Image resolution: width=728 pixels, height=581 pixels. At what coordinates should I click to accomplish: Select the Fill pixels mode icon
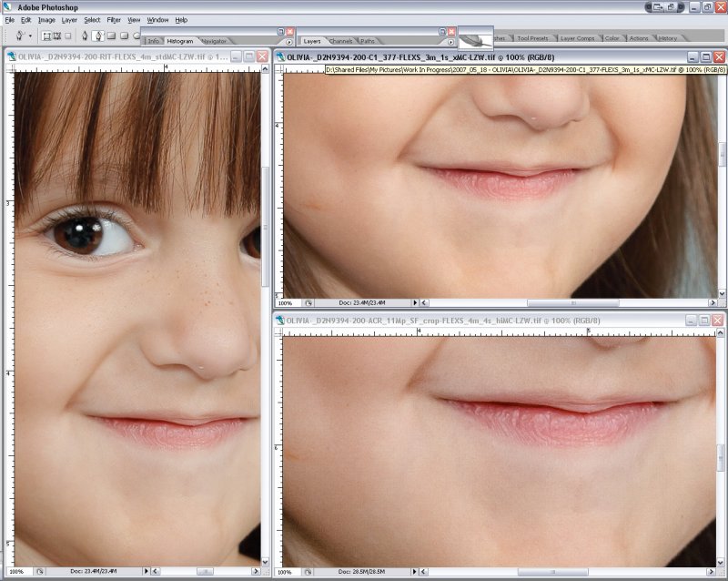point(67,36)
